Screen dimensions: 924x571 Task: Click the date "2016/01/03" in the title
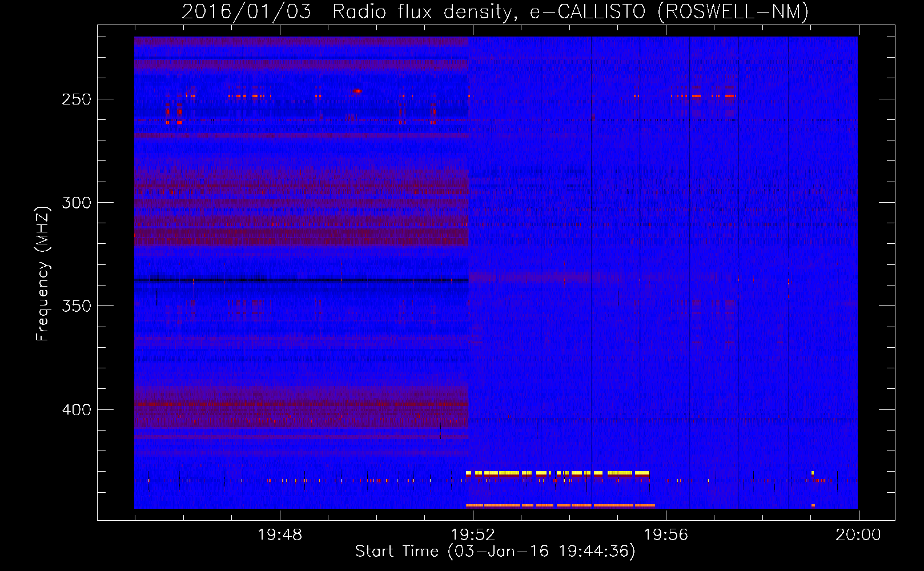[247, 11]
